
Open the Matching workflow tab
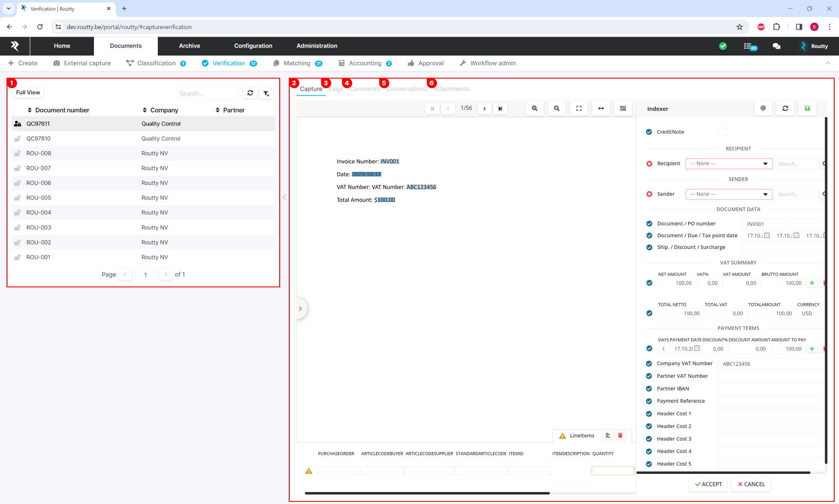297,63
